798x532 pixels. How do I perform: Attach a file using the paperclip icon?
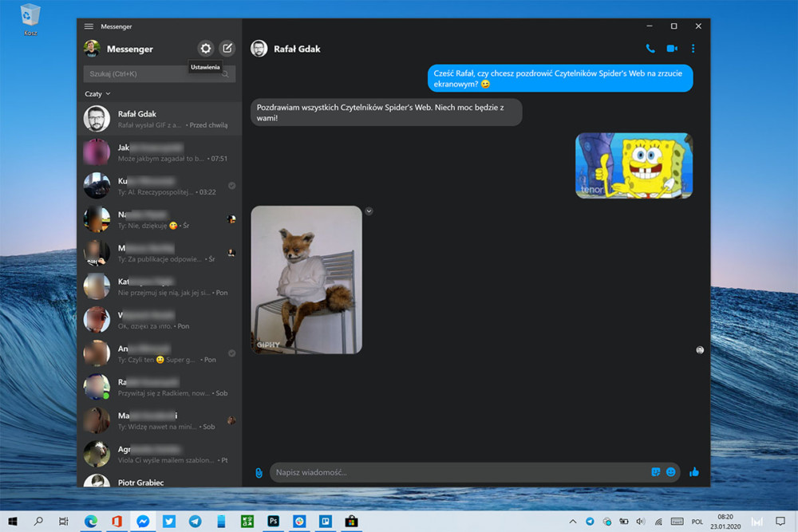[259, 472]
